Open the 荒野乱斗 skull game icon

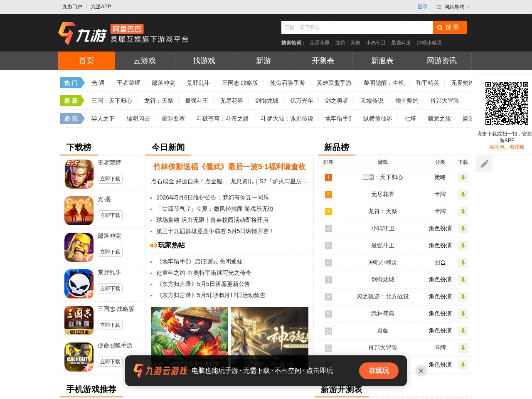click(x=79, y=284)
